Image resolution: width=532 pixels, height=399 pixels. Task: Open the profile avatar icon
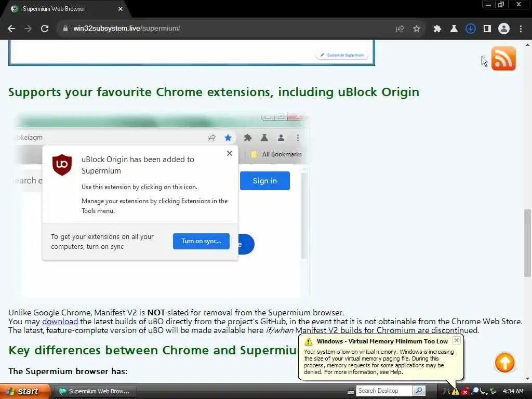(x=504, y=29)
